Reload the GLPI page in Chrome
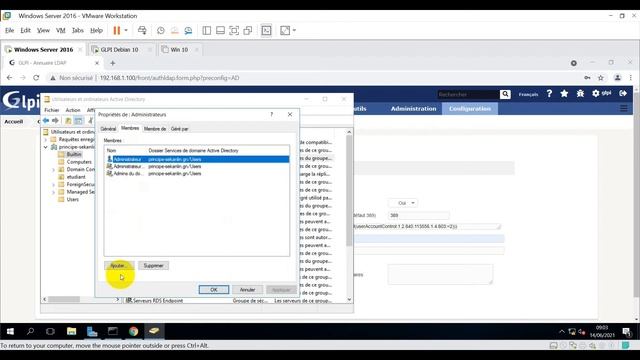The height and width of the screenshot is (360, 640). [x=36, y=78]
